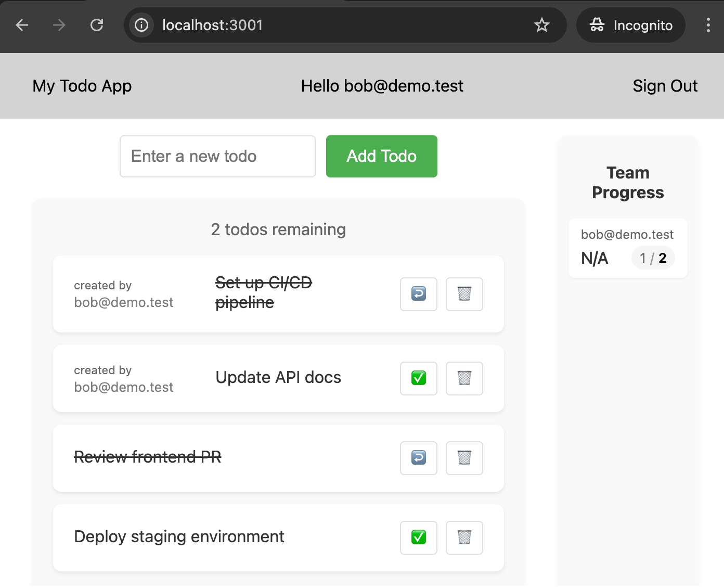The height and width of the screenshot is (588, 724).
Task: Click the page info icon in the address bar
Action: (141, 25)
